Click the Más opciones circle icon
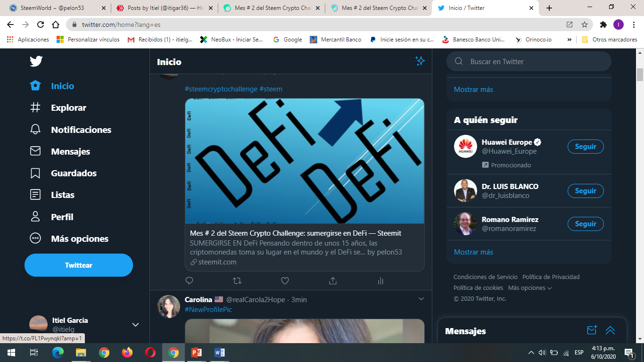 35,239
